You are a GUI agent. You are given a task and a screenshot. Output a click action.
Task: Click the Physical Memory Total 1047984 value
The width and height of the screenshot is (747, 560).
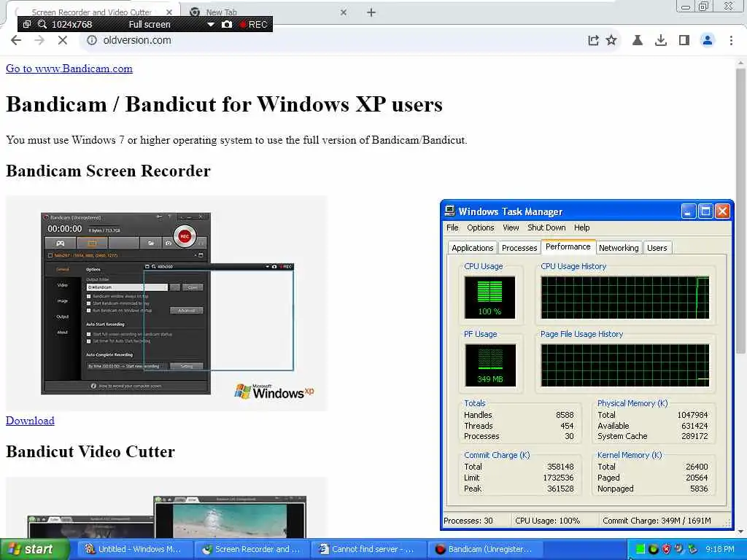pyautogui.click(x=693, y=415)
